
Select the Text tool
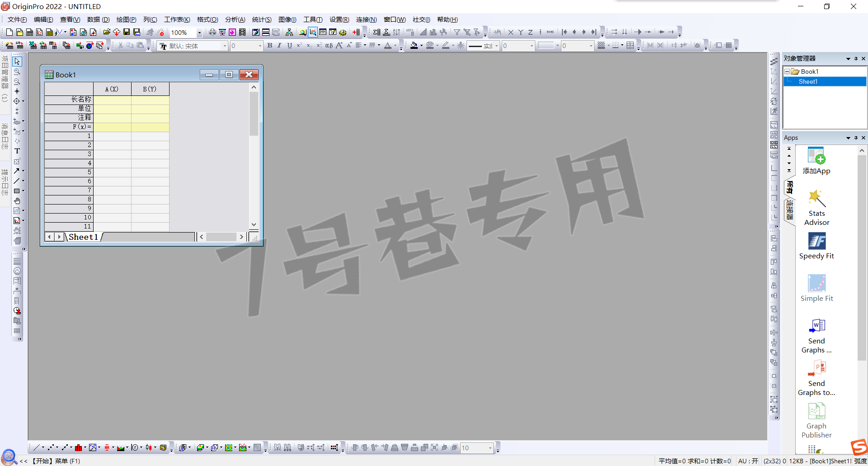pyautogui.click(x=17, y=151)
